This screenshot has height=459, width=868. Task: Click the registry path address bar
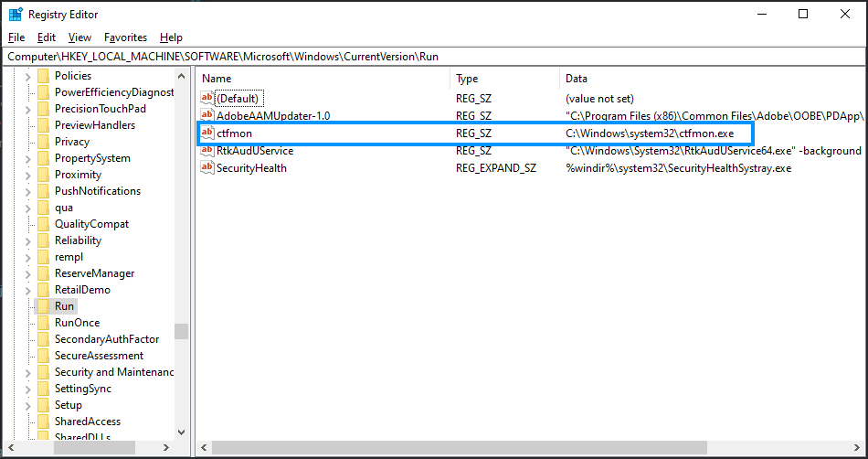[x=434, y=57]
